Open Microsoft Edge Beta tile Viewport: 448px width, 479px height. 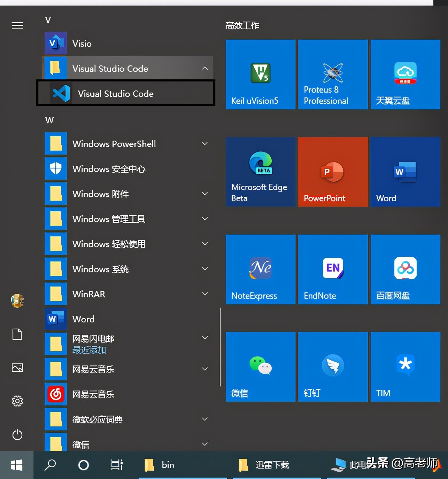point(261,172)
